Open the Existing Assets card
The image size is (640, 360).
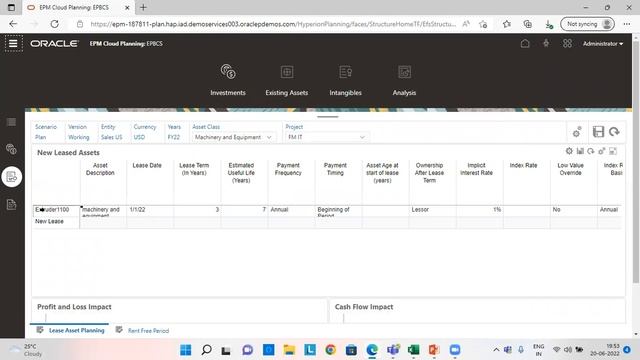[x=287, y=80]
